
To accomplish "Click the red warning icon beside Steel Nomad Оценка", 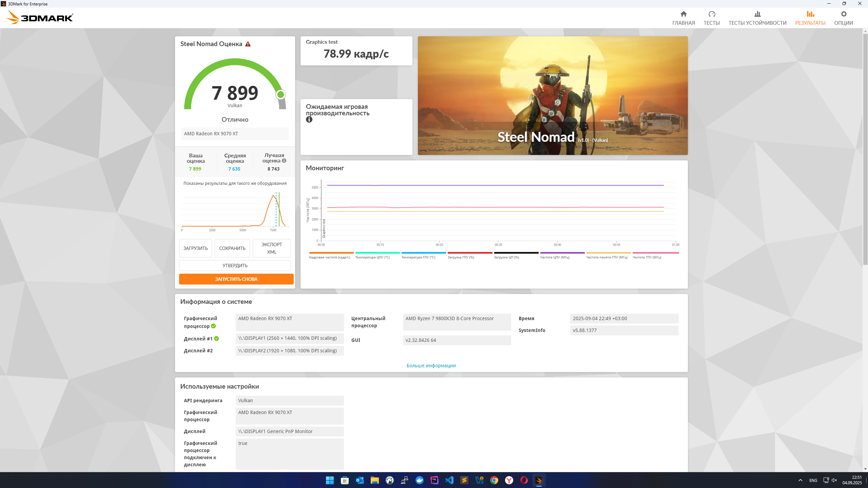I will [x=248, y=44].
